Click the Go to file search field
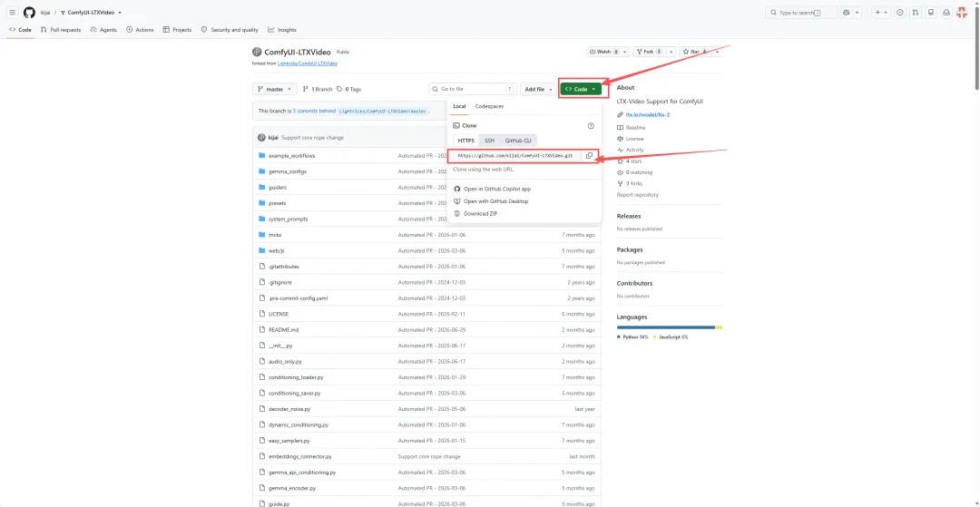 (x=473, y=89)
